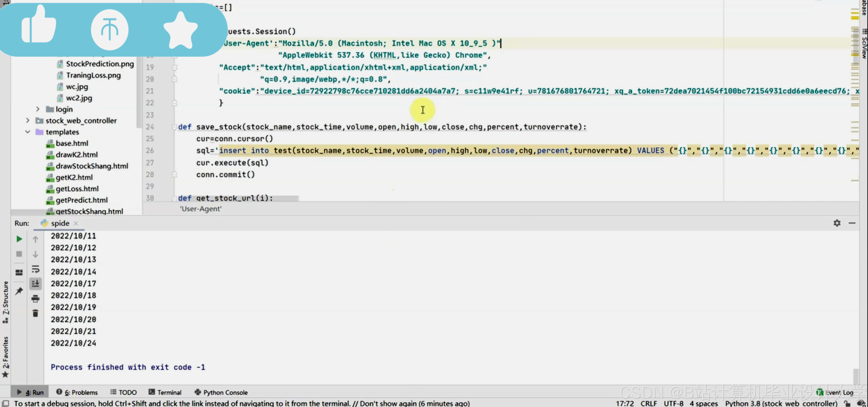The height and width of the screenshot is (407, 868).
Task: Open the Python Console tab
Action: (x=221, y=392)
